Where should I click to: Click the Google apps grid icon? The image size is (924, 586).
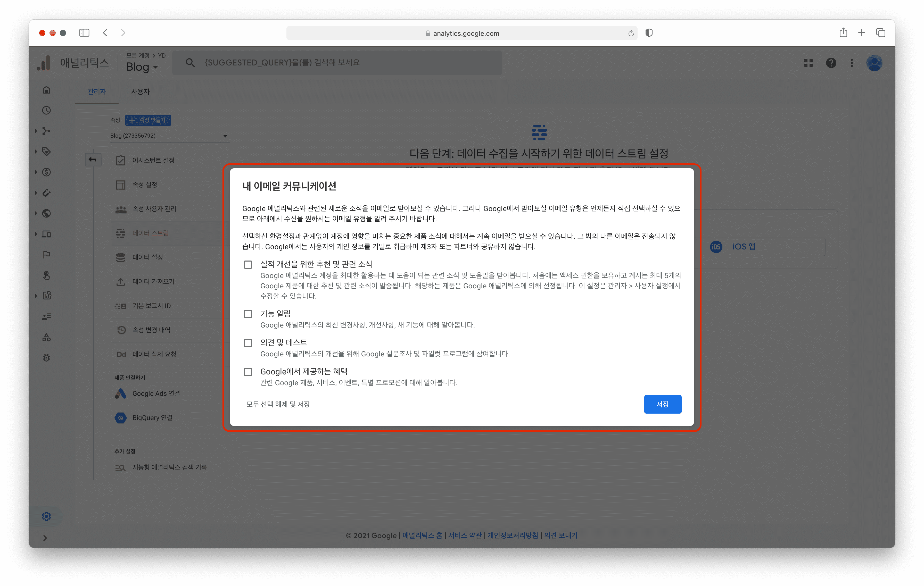(808, 63)
